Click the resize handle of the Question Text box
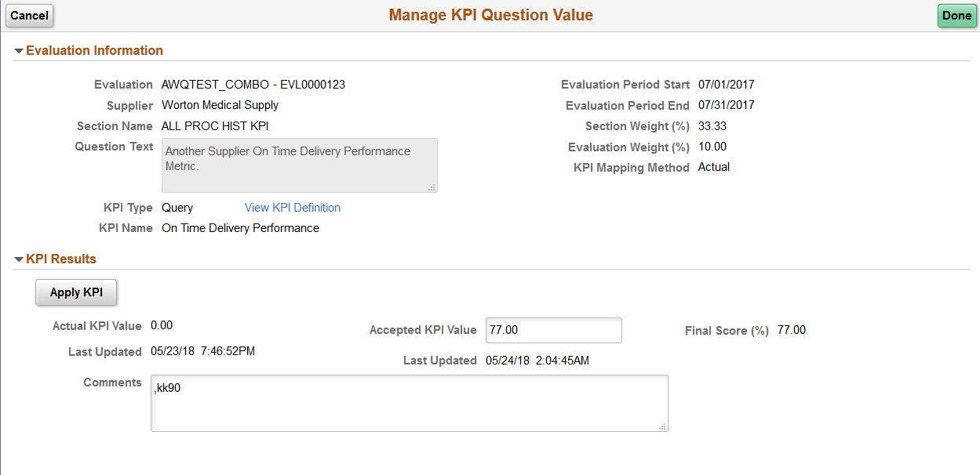Image resolution: width=980 pixels, height=475 pixels. [x=432, y=188]
